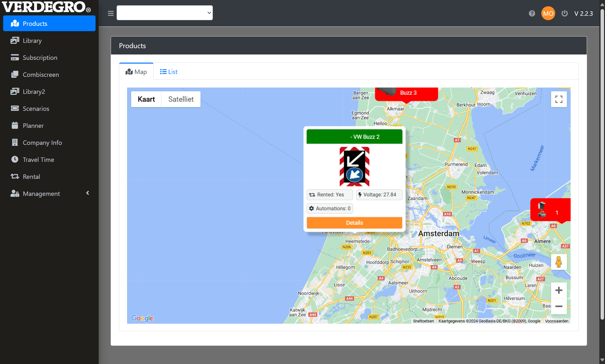Zoom in on the map
This screenshot has height=364, width=605.
click(x=559, y=290)
